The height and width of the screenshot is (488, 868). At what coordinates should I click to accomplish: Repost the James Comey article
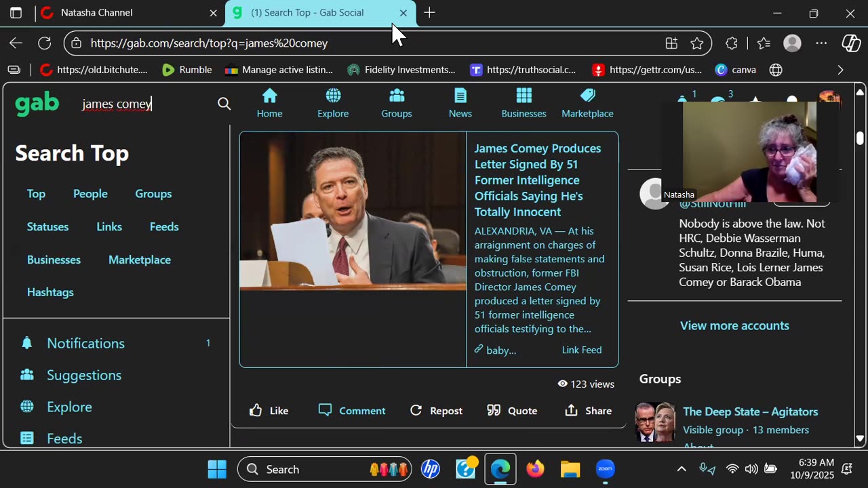[x=436, y=411]
